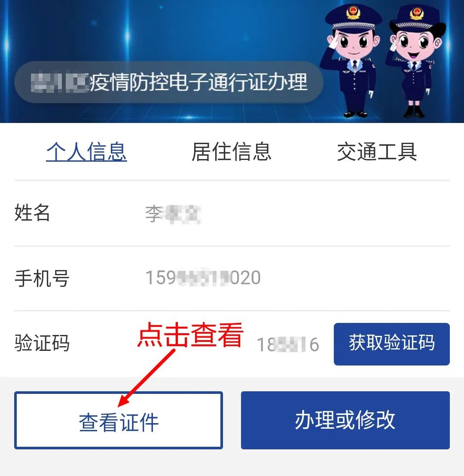Focus the 姓名 input field
Image resolution: width=464 pixels, height=476 pixels.
coord(297,213)
